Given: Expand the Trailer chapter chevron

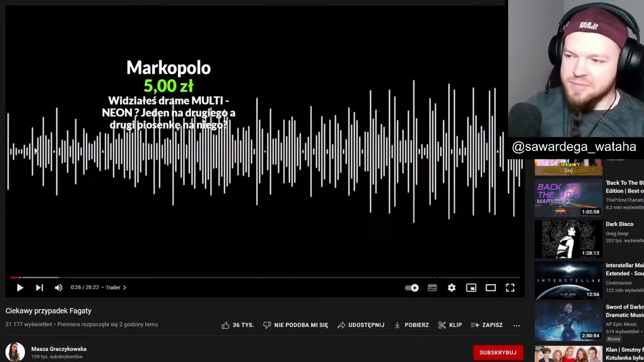Looking at the screenshot, I should [x=124, y=288].
